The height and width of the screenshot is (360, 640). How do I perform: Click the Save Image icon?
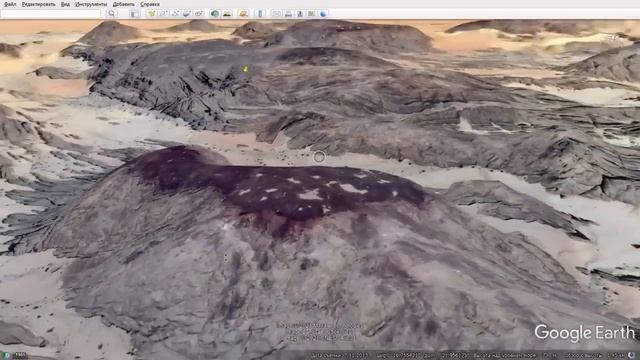[300, 13]
